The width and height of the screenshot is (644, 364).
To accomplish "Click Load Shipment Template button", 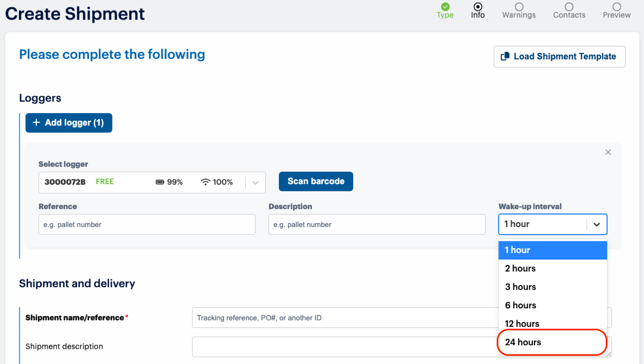I will coord(559,56).
